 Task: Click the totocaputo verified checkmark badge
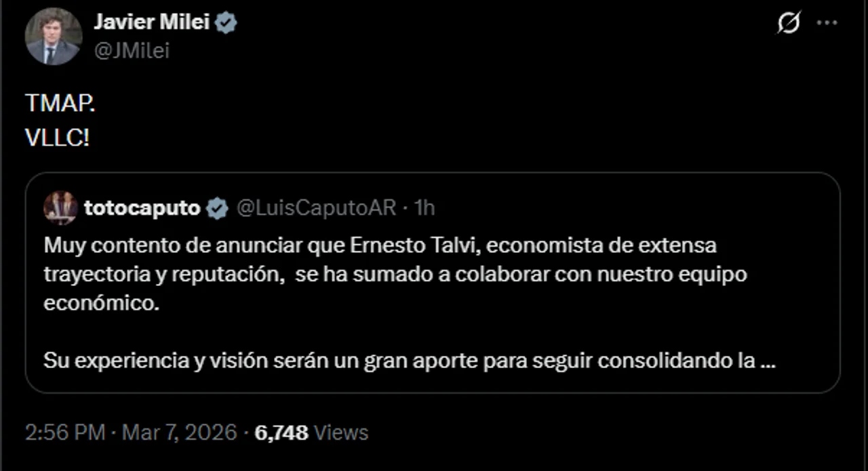click(x=217, y=208)
